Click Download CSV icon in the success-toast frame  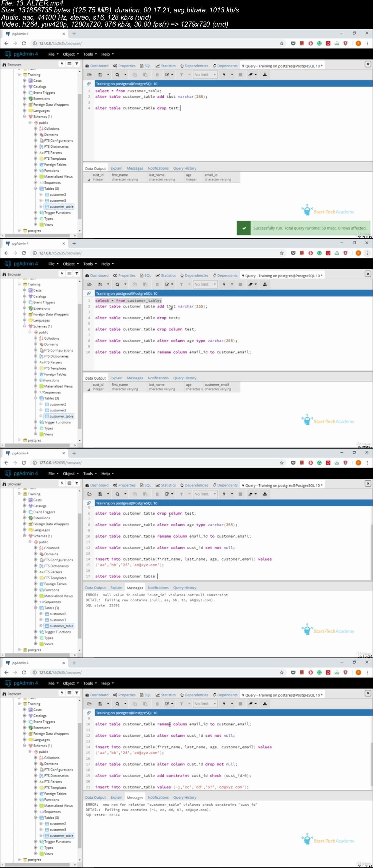(x=265, y=75)
